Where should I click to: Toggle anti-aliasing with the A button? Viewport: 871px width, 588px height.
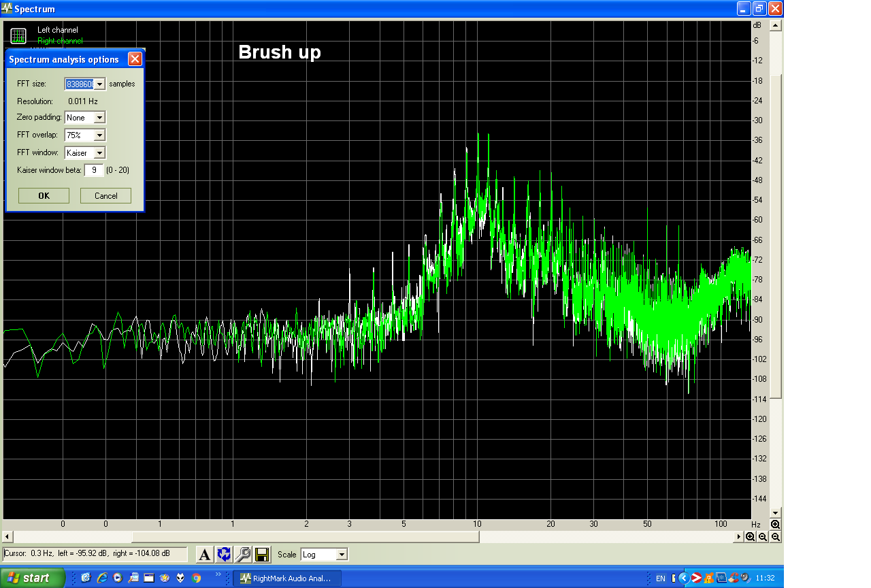205,555
